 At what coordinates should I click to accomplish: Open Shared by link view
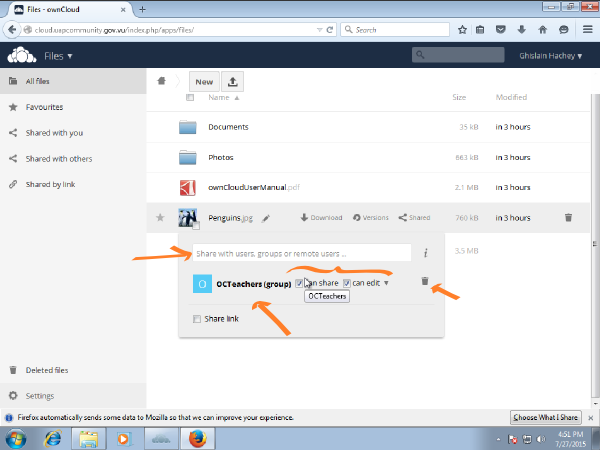[73, 184]
